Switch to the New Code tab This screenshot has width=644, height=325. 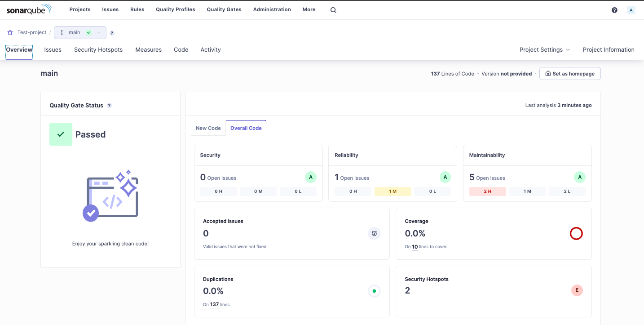(x=208, y=128)
